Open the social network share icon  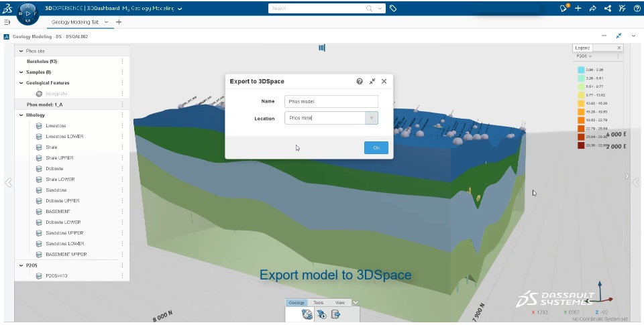[x=608, y=8]
